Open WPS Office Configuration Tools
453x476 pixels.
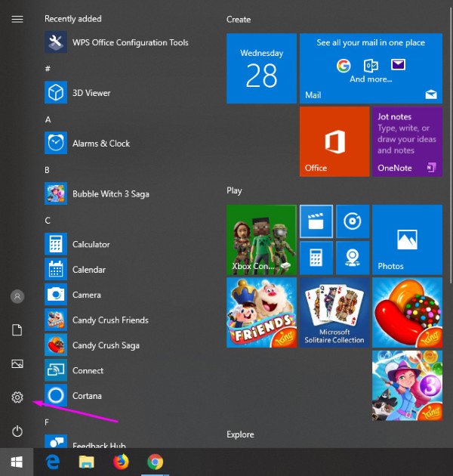pos(130,42)
